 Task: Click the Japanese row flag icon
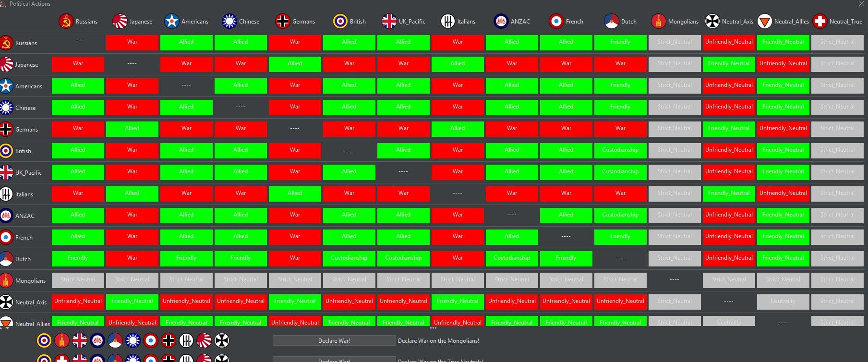(6, 64)
